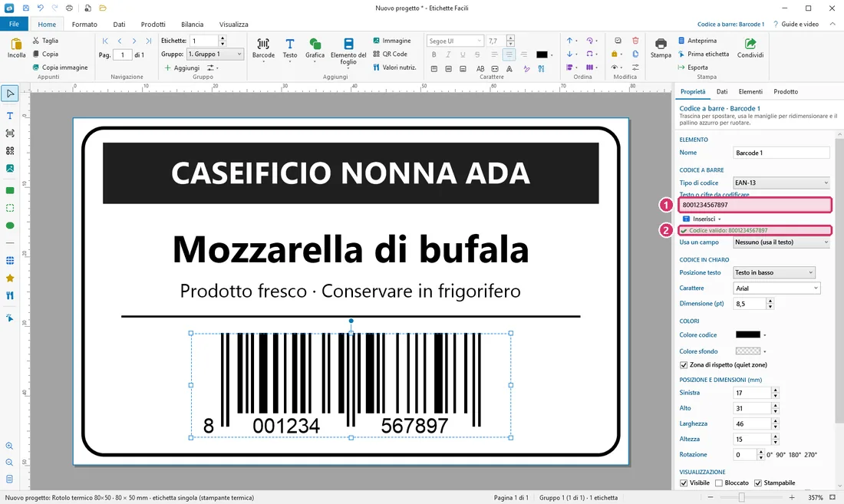Open the Segoe UI font dropdown
The image size is (844, 504).
(455, 41)
